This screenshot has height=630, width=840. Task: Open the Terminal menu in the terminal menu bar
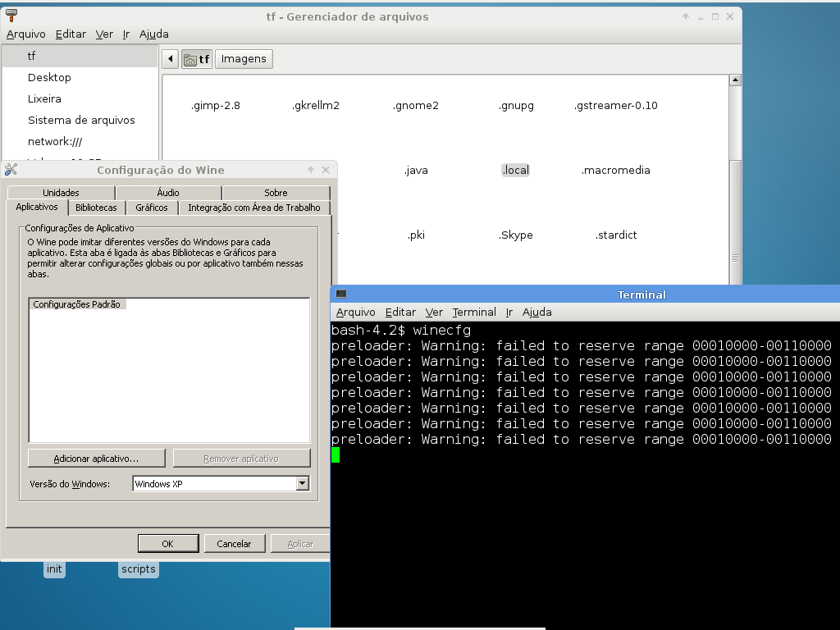(x=474, y=313)
